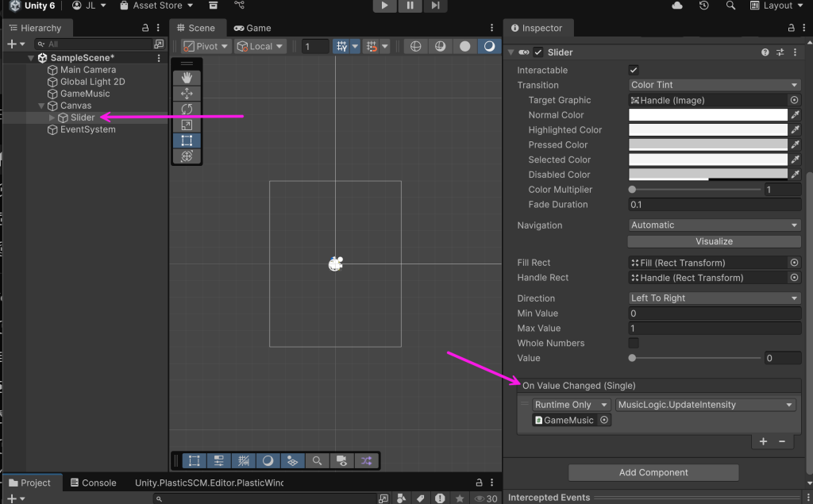813x504 pixels.
Task: Click the Visualize navigation button
Action: 714,241
